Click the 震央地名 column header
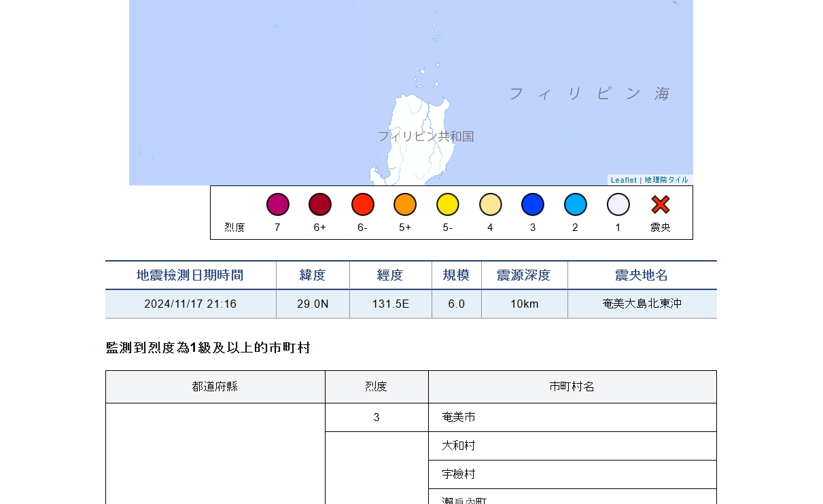 pos(642,275)
